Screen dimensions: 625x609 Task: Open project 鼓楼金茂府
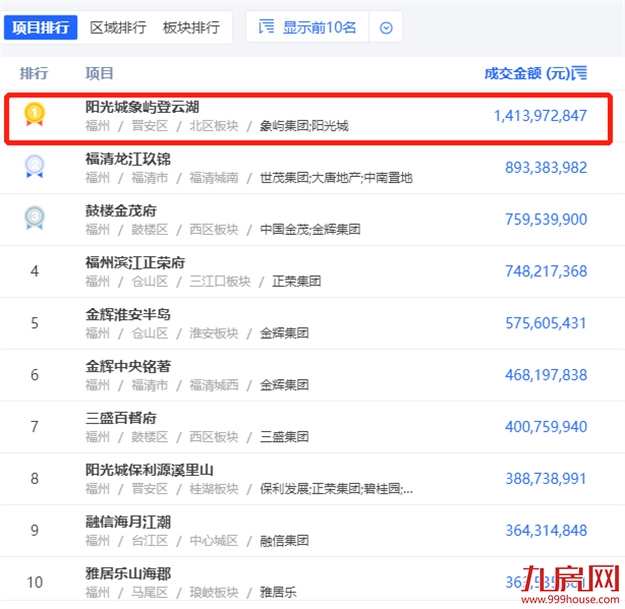click(x=121, y=211)
